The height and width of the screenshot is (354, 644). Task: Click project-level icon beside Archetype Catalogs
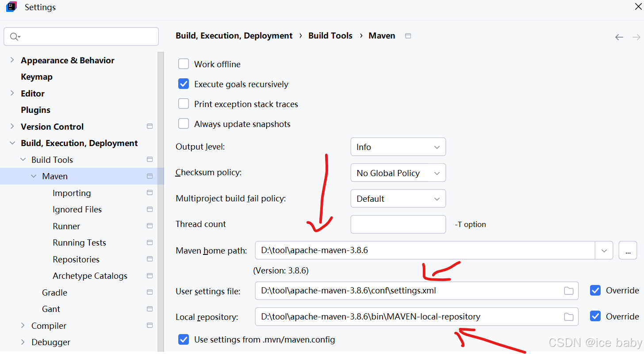[x=149, y=276]
